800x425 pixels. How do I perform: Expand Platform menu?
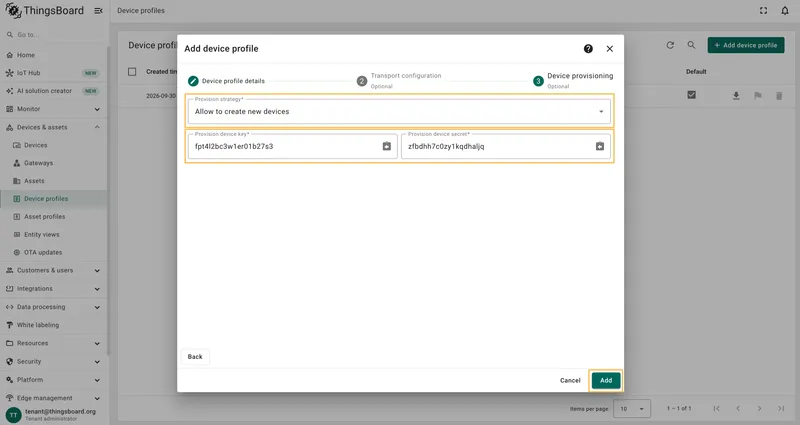click(x=54, y=380)
